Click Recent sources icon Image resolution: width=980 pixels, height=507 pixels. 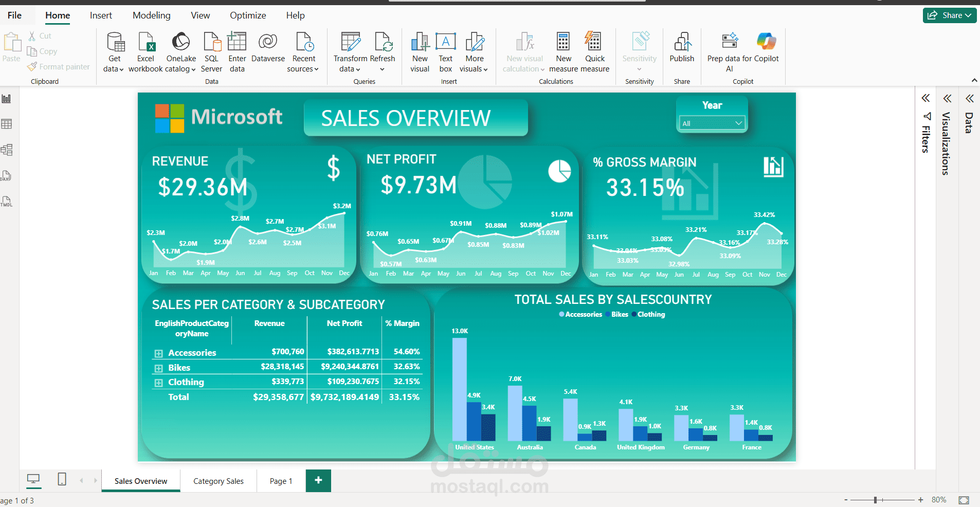pos(304,42)
